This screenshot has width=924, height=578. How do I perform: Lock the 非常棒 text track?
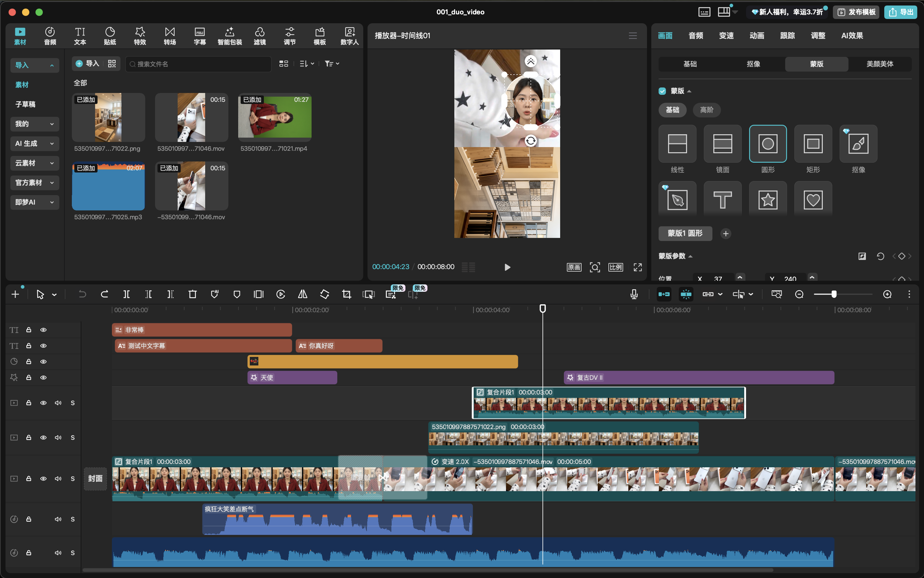point(29,330)
